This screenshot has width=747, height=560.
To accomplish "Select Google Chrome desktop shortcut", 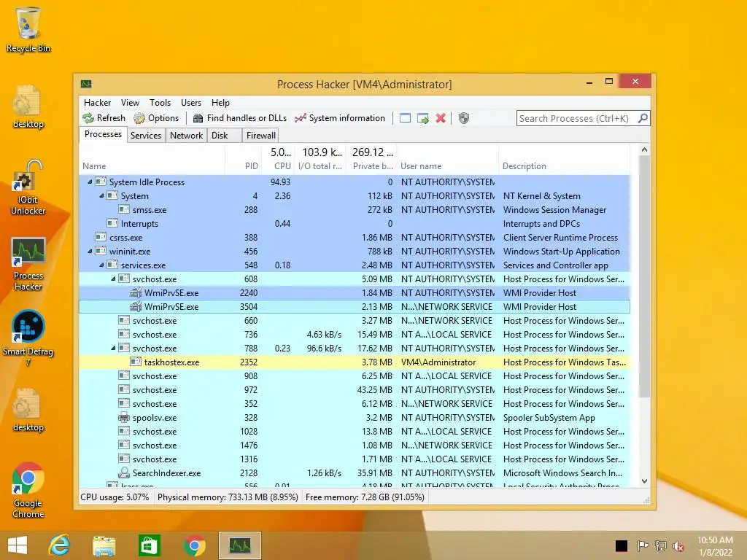I will click(28, 491).
